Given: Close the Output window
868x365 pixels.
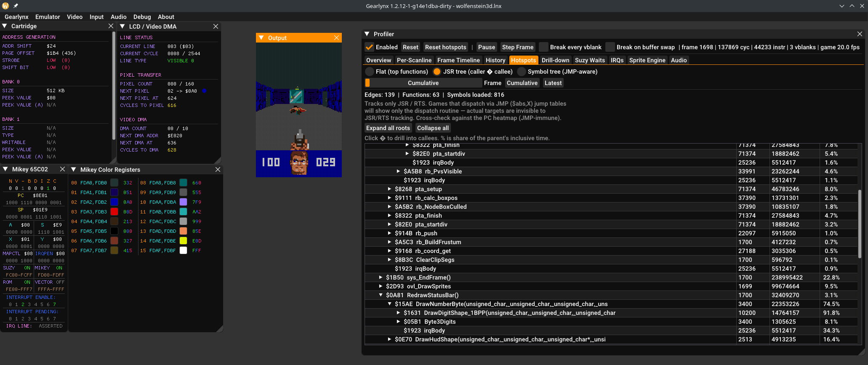Looking at the screenshot, I should (x=336, y=38).
